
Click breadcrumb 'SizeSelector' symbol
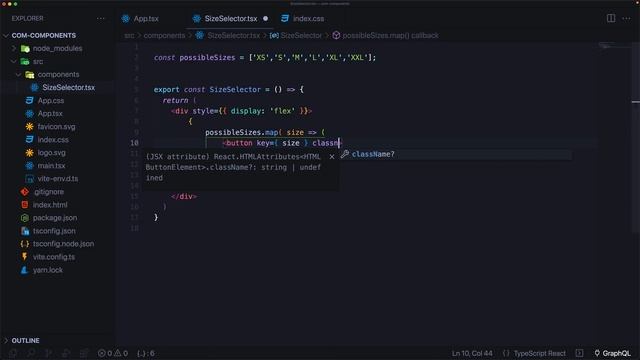click(301, 36)
